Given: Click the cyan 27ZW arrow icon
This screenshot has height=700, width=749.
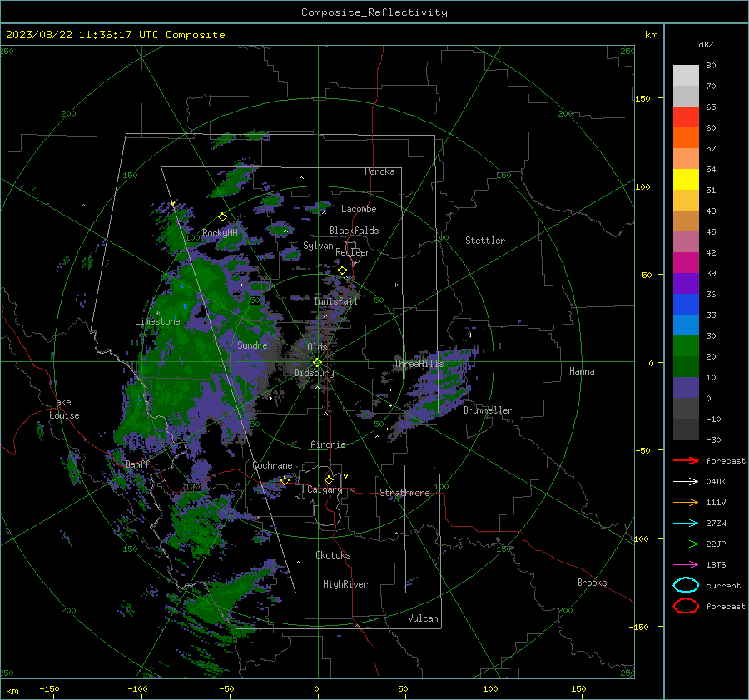Looking at the screenshot, I should tap(686, 524).
